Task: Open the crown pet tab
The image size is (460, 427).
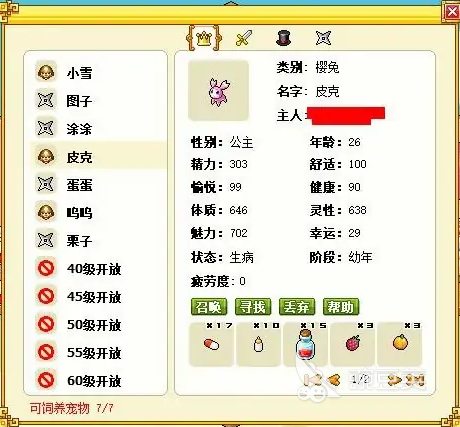Action: click(x=203, y=38)
